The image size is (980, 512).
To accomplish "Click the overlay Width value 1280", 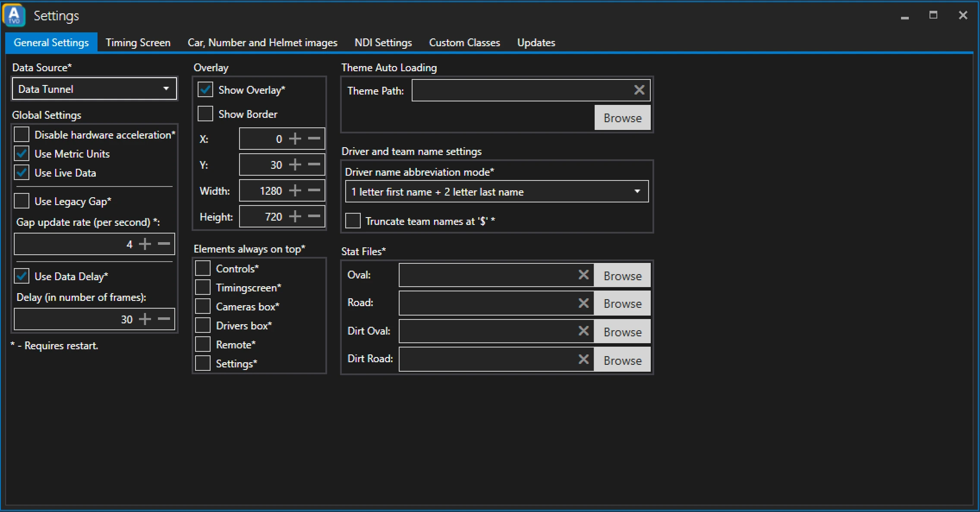I will click(x=271, y=191).
